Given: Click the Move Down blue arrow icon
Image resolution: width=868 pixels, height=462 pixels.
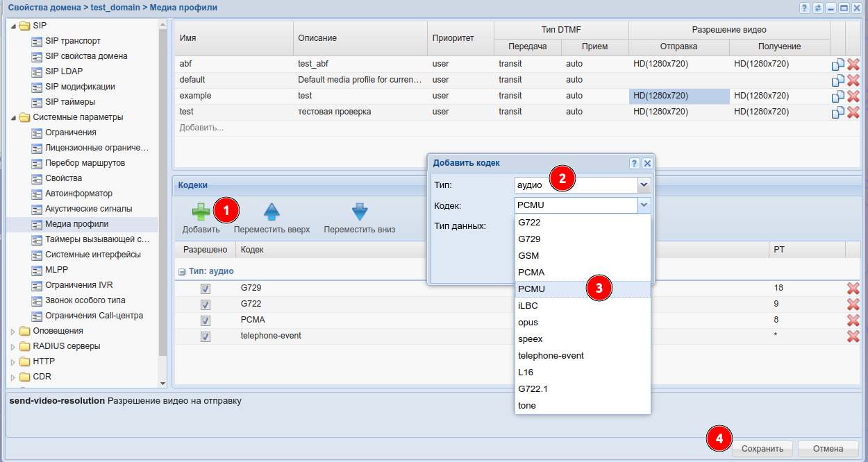Looking at the screenshot, I should (359, 212).
